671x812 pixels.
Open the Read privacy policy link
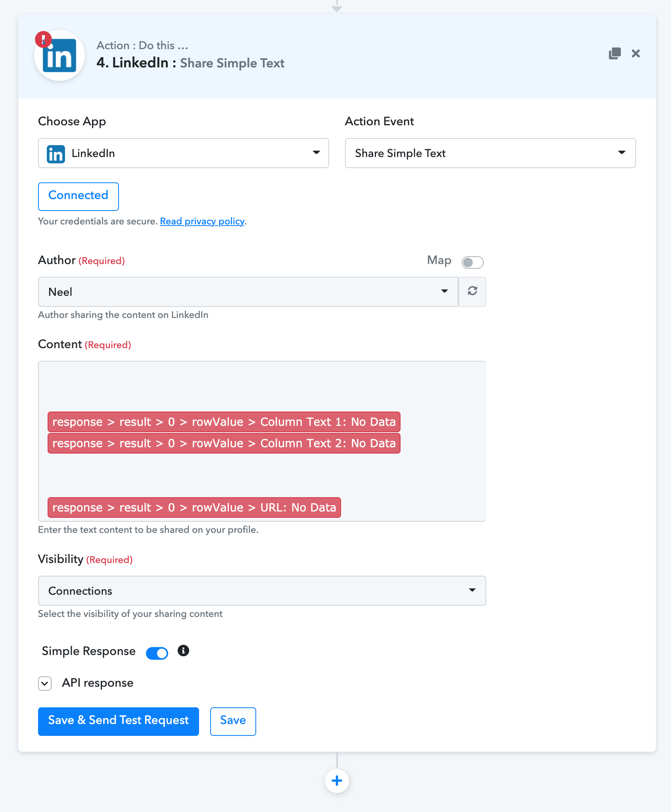click(202, 221)
